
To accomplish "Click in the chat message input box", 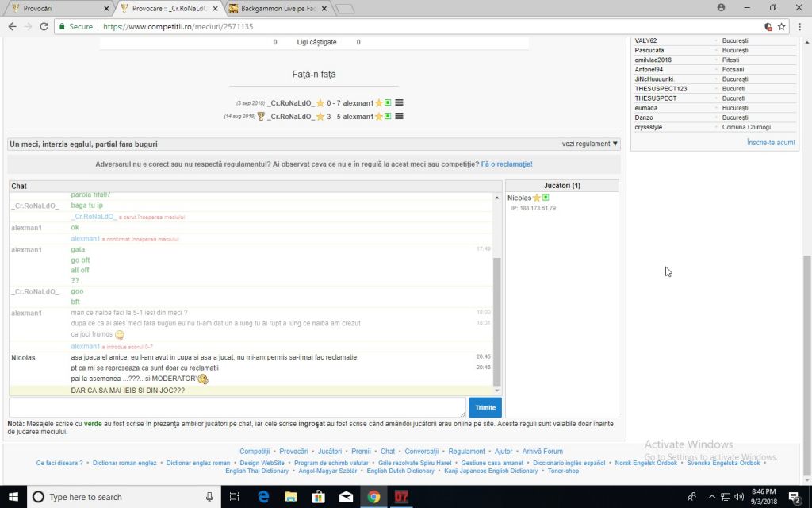I will (237, 407).
